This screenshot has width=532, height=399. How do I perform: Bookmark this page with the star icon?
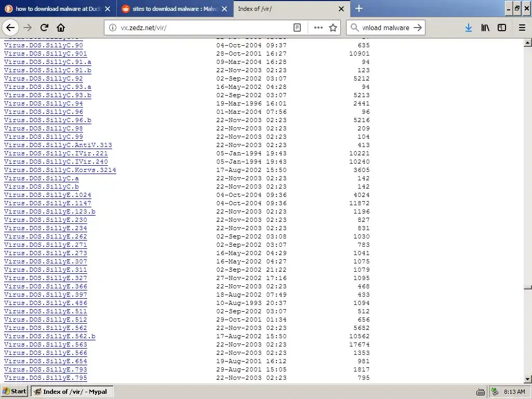[333, 28]
